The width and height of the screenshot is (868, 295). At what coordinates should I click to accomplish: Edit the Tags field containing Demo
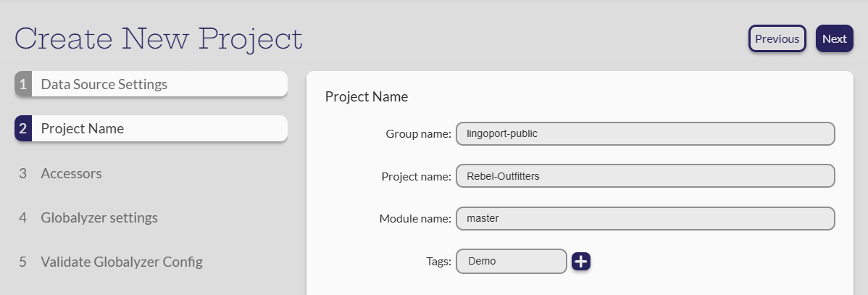(511, 262)
